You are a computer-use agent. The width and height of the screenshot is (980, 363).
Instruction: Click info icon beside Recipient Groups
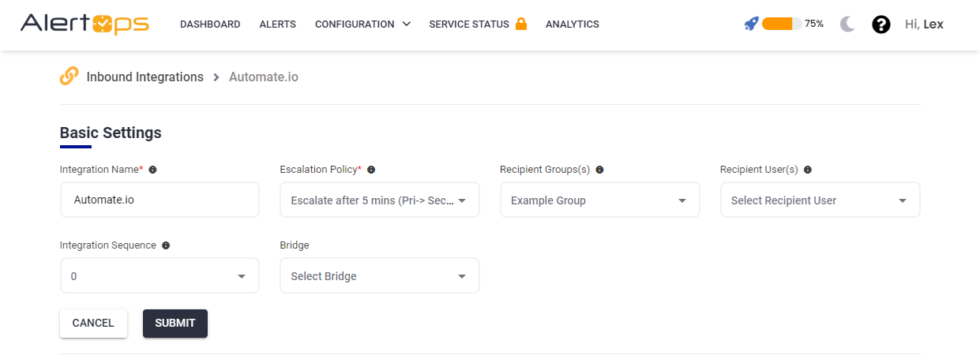coord(599,170)
